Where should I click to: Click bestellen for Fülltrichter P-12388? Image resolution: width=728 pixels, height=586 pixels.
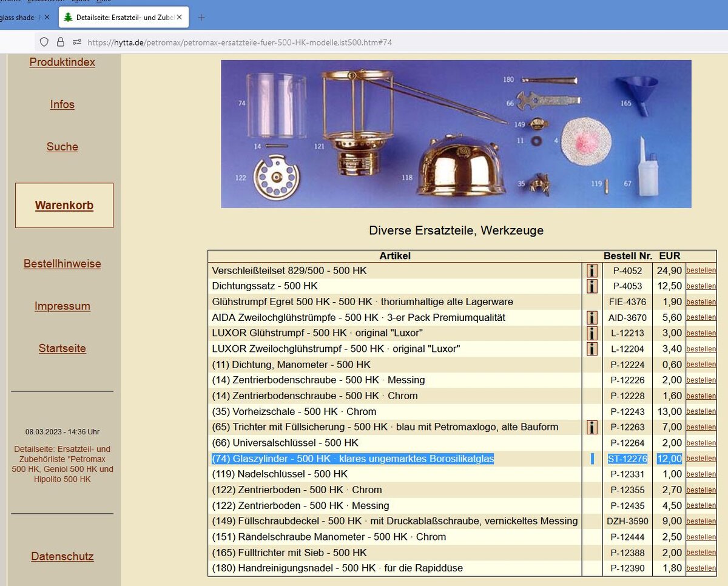701,553
